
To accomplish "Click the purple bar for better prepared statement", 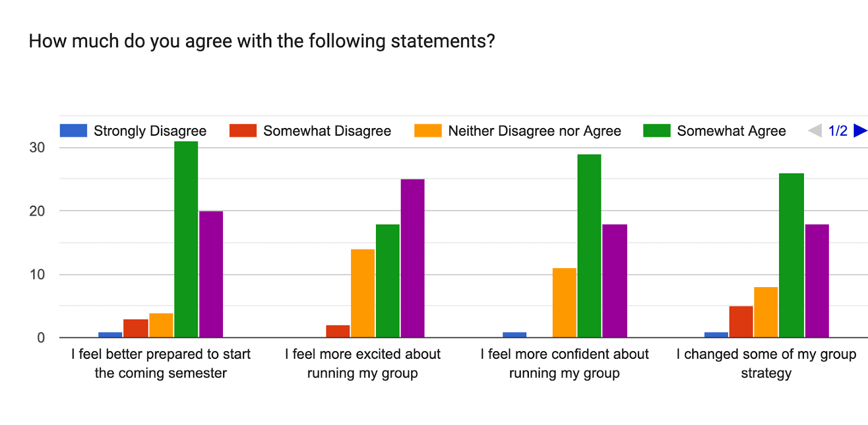I will tap(211, 274).
